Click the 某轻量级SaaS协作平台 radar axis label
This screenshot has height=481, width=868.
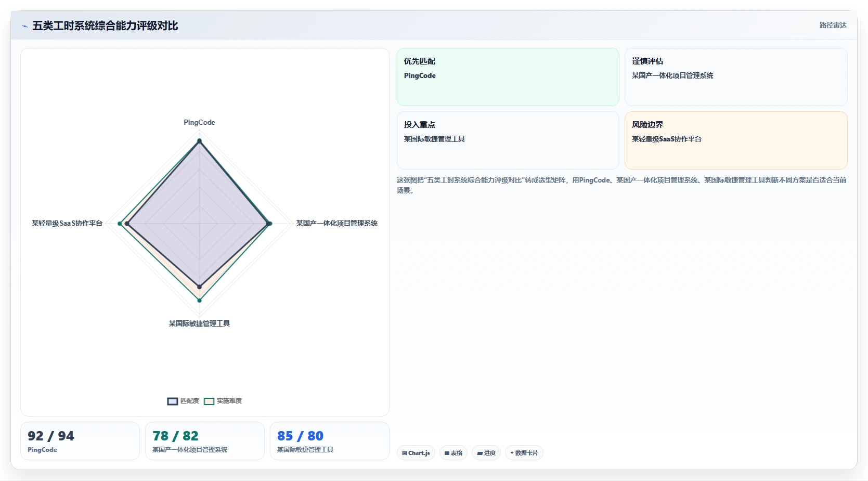67,223
